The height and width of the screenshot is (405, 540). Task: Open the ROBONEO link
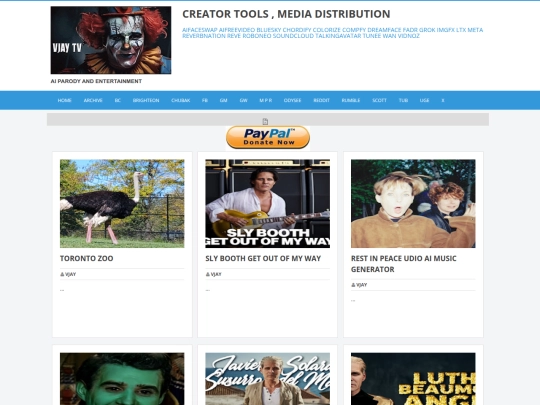tap(257, 36)
